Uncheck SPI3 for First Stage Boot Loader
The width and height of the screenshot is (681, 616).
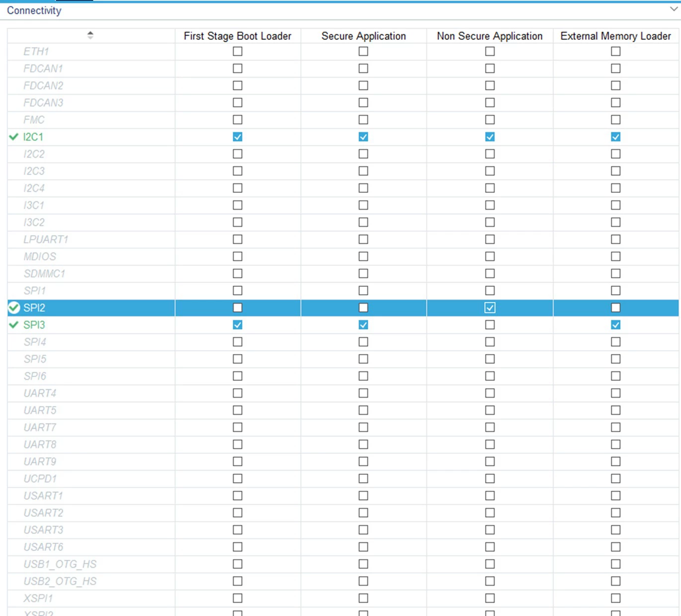tap(238, 325)
